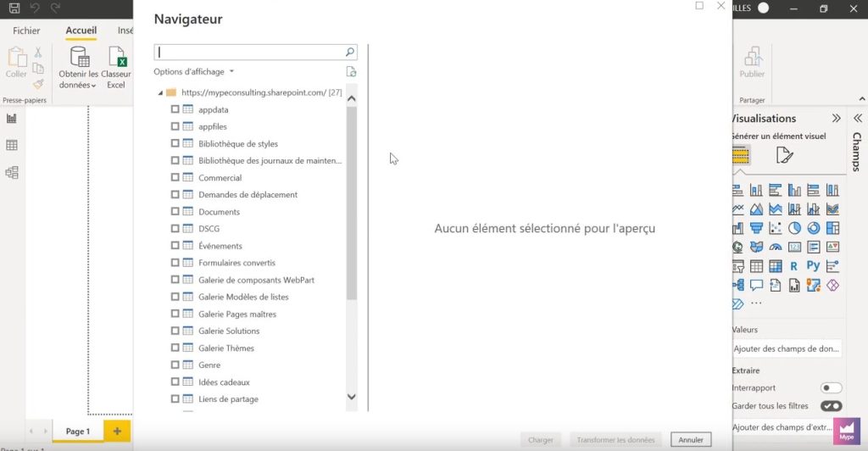Select the stacked column chart visual
The width and height of the screenshot is (868, 451).
[756, 191]
